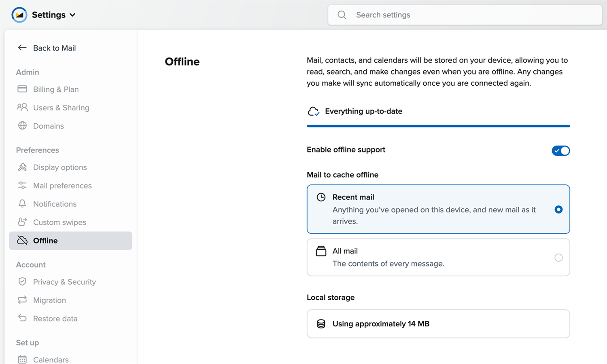Click the Using approximately 14 MB text
607x364 pixels.
381,324
